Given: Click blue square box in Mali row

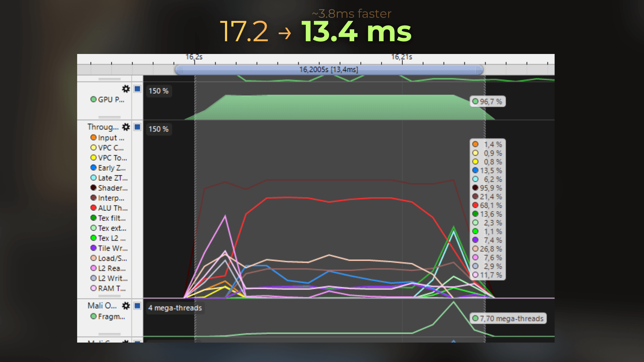Looking at the screenshot, I should tap(137, 306).
